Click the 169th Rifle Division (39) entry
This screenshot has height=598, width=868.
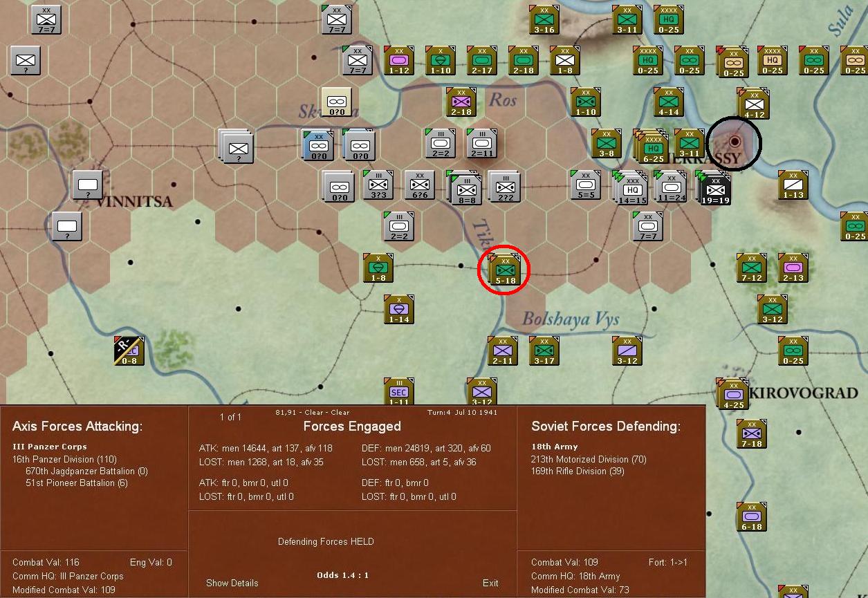(x=578, y=471)
